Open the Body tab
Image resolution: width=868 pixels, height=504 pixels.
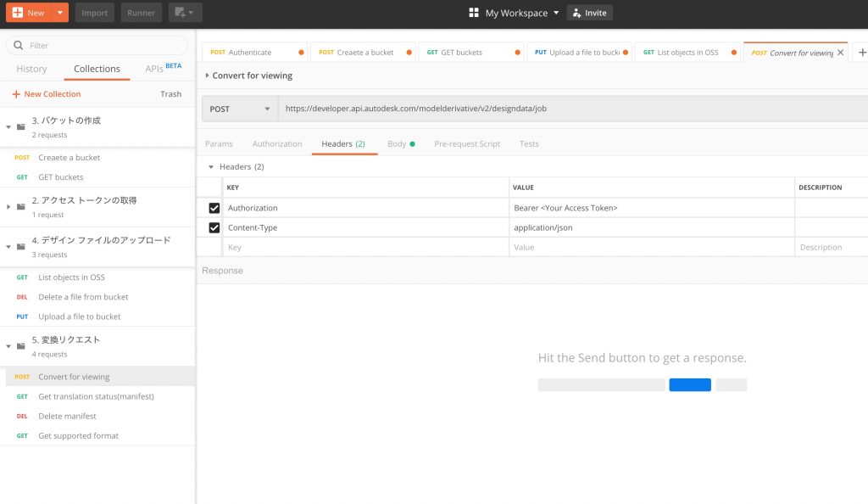point(401,144)
